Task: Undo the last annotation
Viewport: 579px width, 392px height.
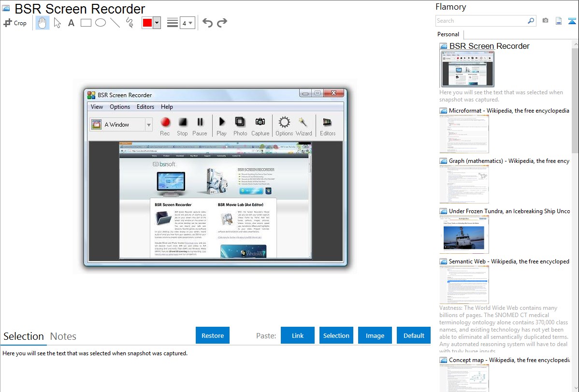Action: coord(207,23)
